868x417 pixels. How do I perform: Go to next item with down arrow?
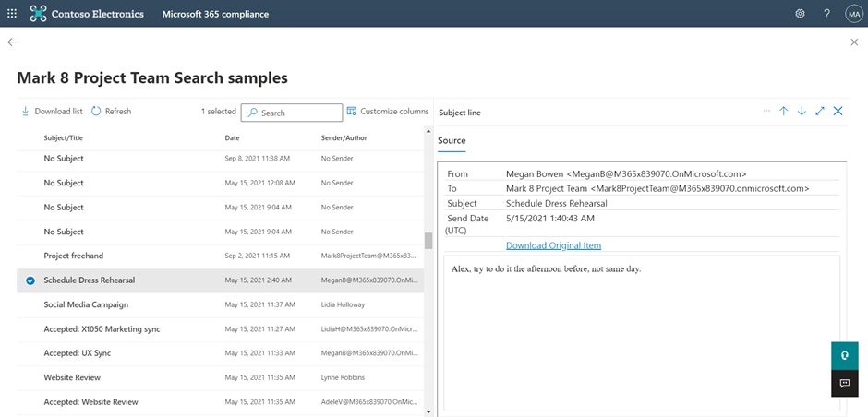[x=802, y=111]
